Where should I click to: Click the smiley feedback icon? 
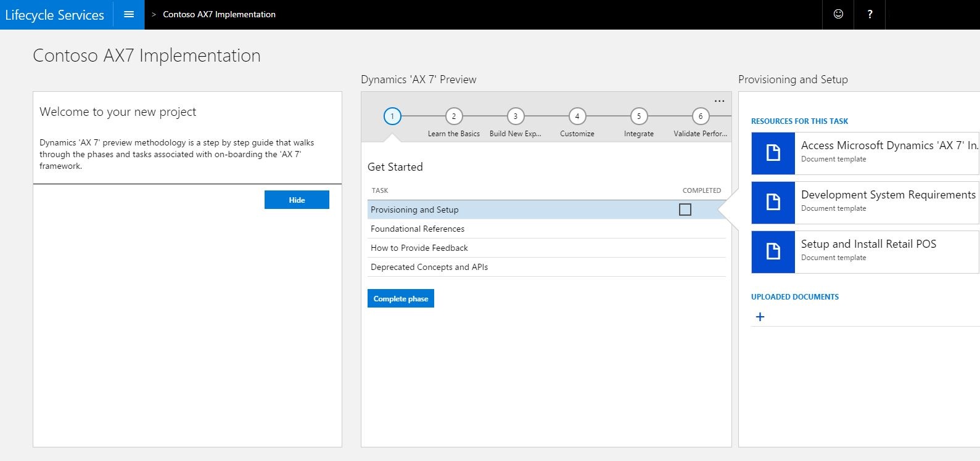[x=838, y=14]
